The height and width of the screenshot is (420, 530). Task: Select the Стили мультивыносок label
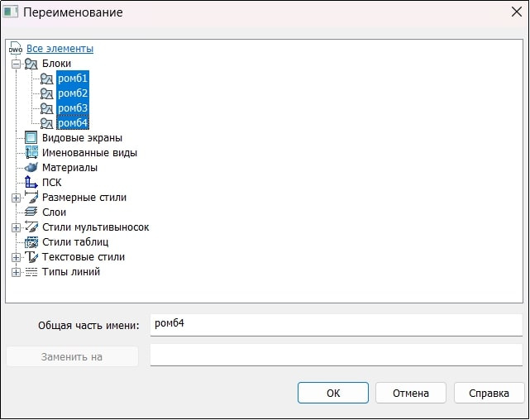[x=96, y=227]
